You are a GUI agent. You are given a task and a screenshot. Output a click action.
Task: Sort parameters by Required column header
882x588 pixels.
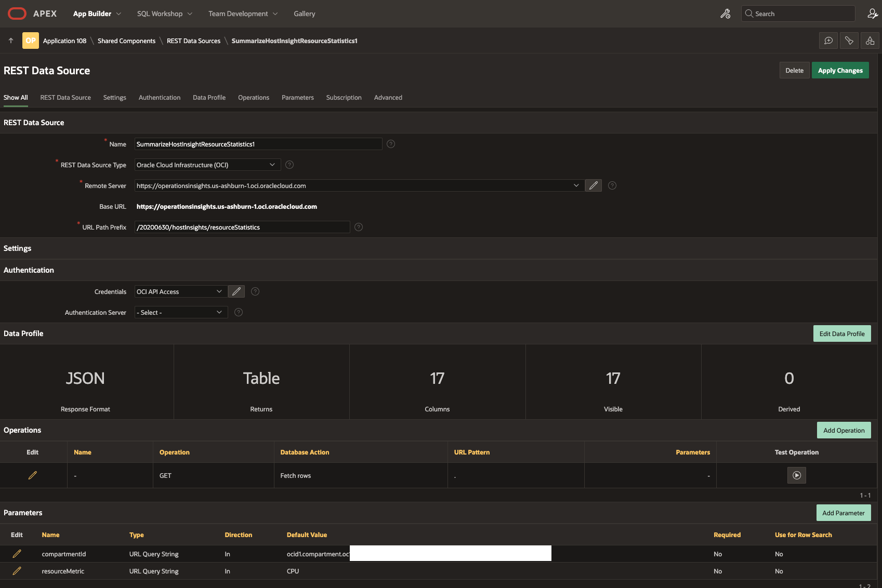(727, 534)
